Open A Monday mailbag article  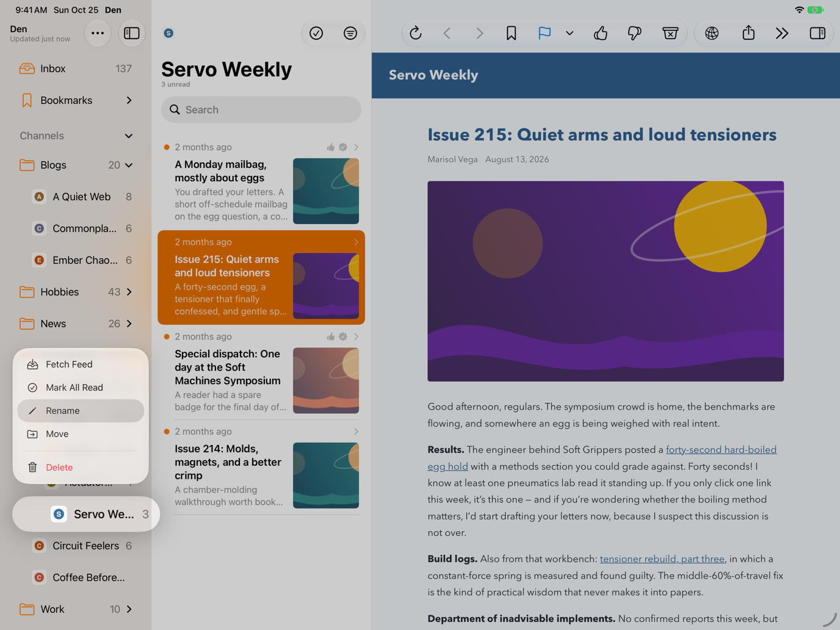[x=261, y=183]
